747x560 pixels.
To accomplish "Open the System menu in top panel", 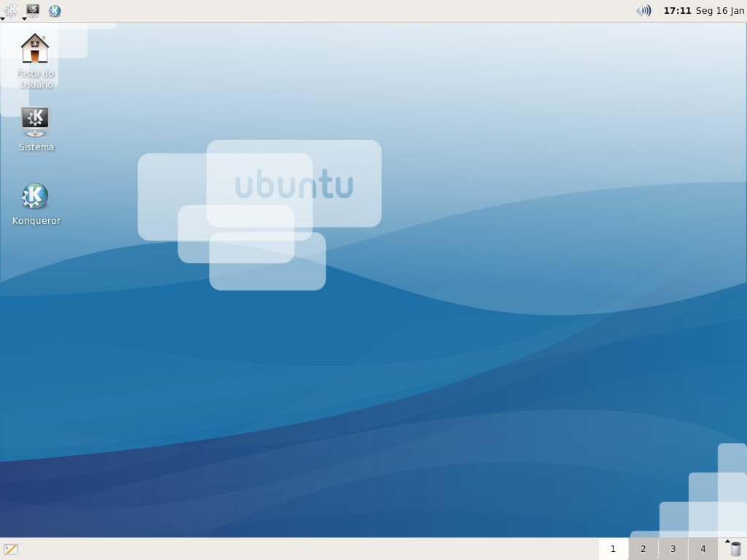I will (32, 10).
